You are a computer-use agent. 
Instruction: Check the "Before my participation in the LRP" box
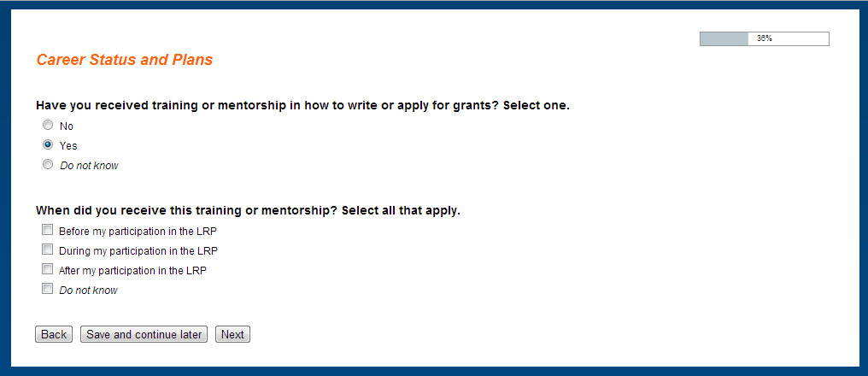[x=47, y=231]
